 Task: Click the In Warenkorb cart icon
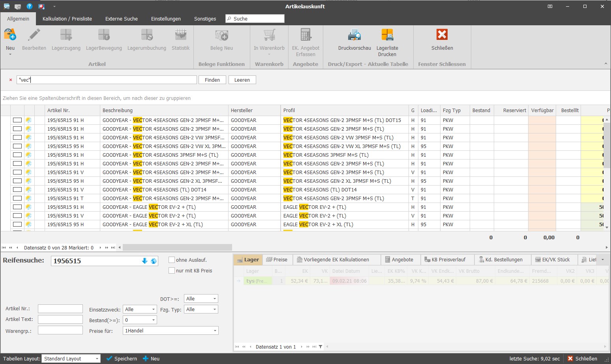pyautogui.click(x=269, y=35)
